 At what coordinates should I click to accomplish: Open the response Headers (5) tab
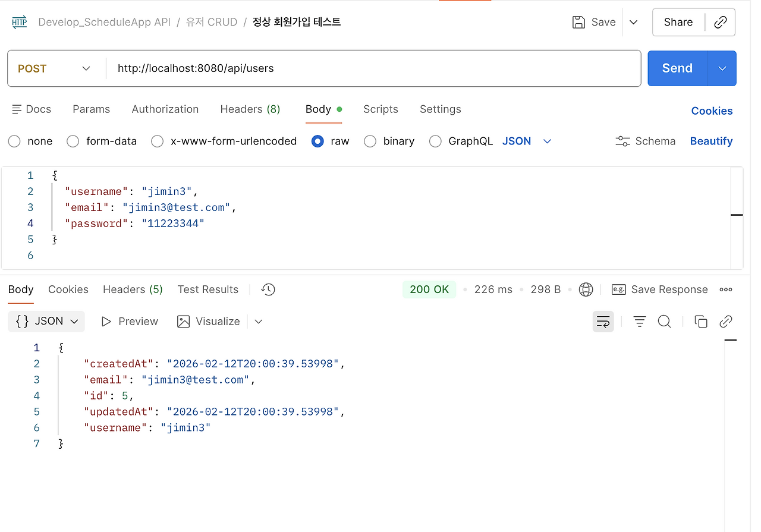(133, 289)
